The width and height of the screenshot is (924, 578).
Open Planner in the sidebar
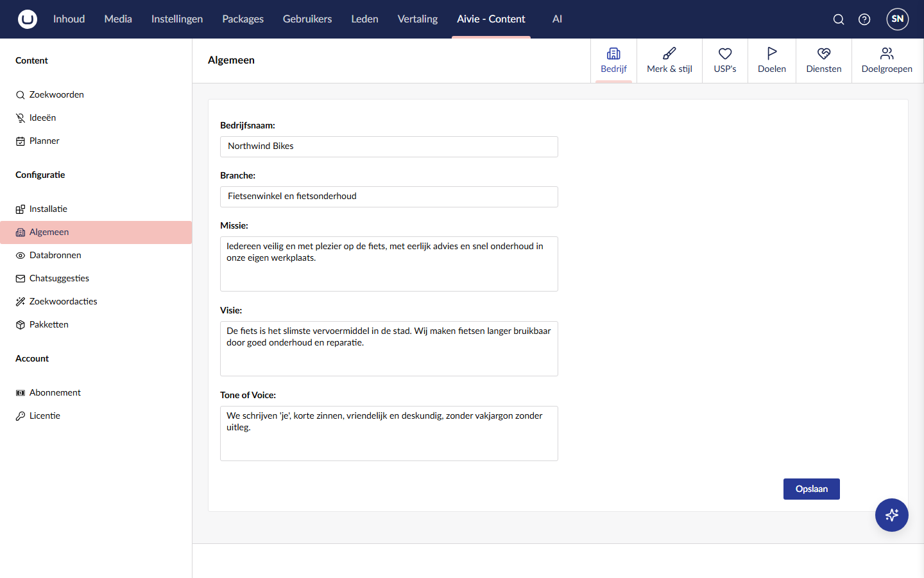96,141
